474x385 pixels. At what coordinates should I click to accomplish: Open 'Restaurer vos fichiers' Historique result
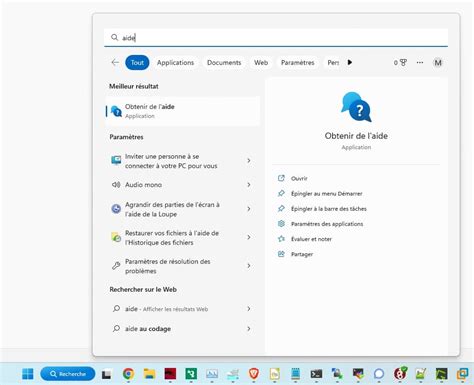click(x=182, y=237)
